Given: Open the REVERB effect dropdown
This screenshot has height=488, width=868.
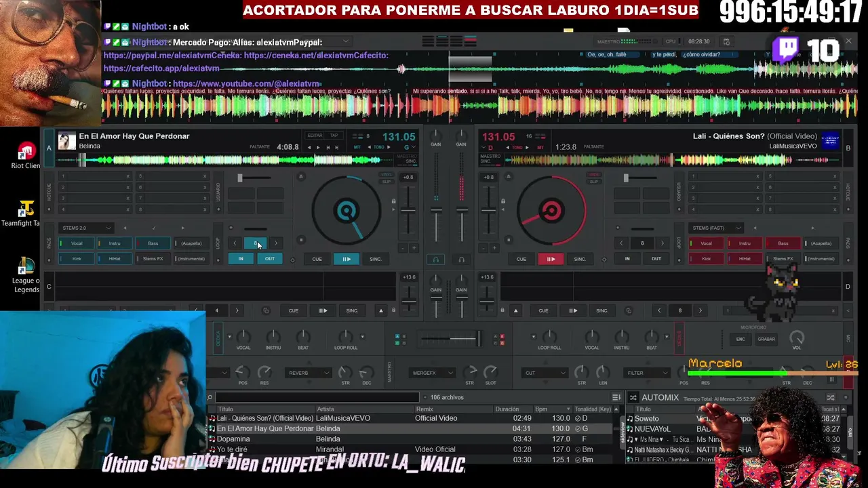Looking at the screenshot, I should coord(309,373).
